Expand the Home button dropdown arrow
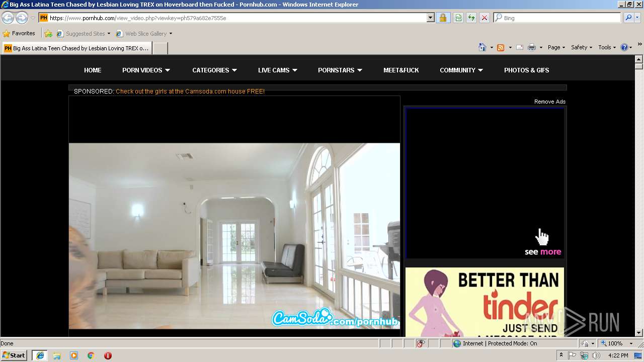Image resolution: width=644 pixels, height=362 pixels. [x=492, y=47]
